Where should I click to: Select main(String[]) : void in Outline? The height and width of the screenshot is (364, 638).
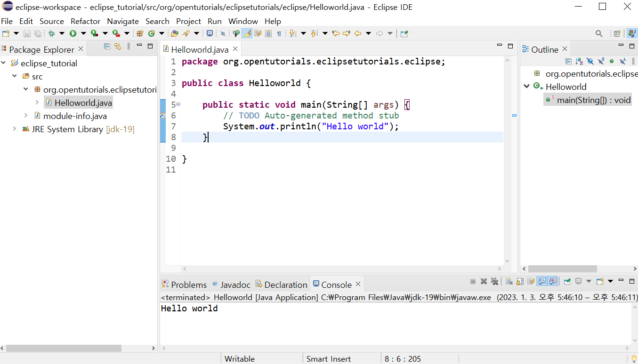[x=589, y=100]
